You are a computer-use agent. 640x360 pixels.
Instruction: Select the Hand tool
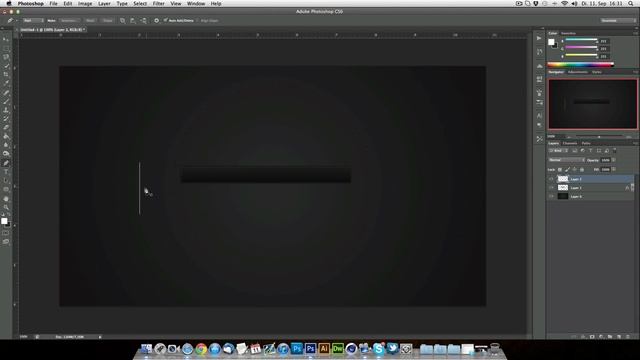point(6,199)
